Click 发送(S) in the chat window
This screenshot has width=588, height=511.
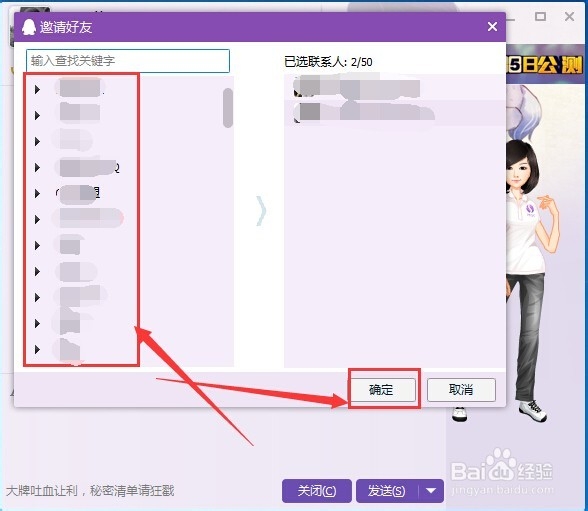tap(387, 491)
